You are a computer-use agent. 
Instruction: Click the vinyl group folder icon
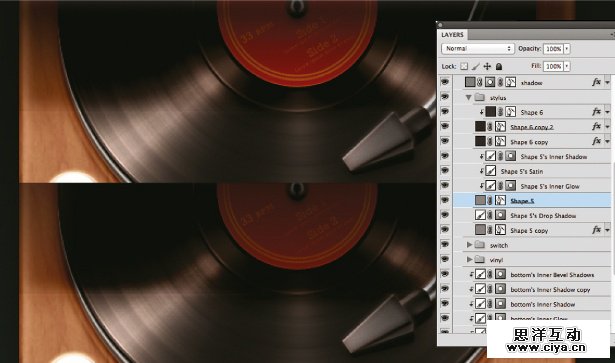pyautogui.click(x=480, y=260)
